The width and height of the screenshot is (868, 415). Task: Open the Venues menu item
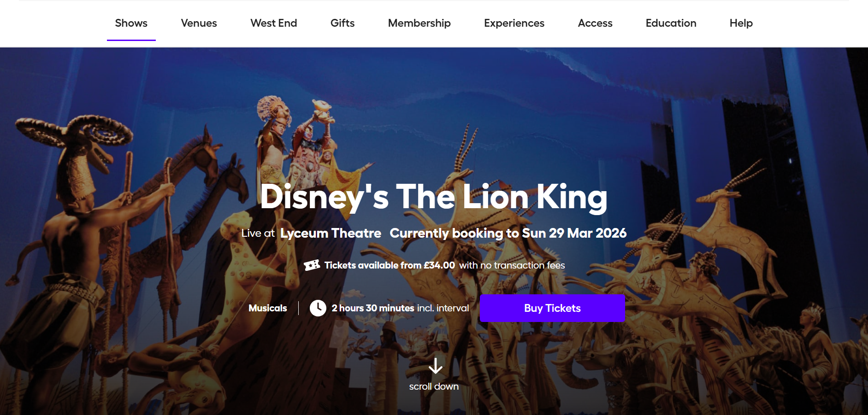[x=199, y=23]
